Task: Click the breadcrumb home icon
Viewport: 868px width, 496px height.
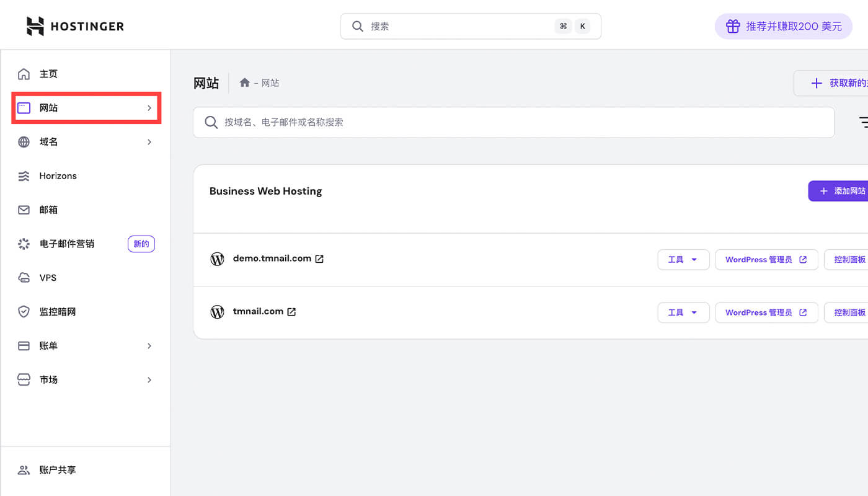Action: point(245,82)
